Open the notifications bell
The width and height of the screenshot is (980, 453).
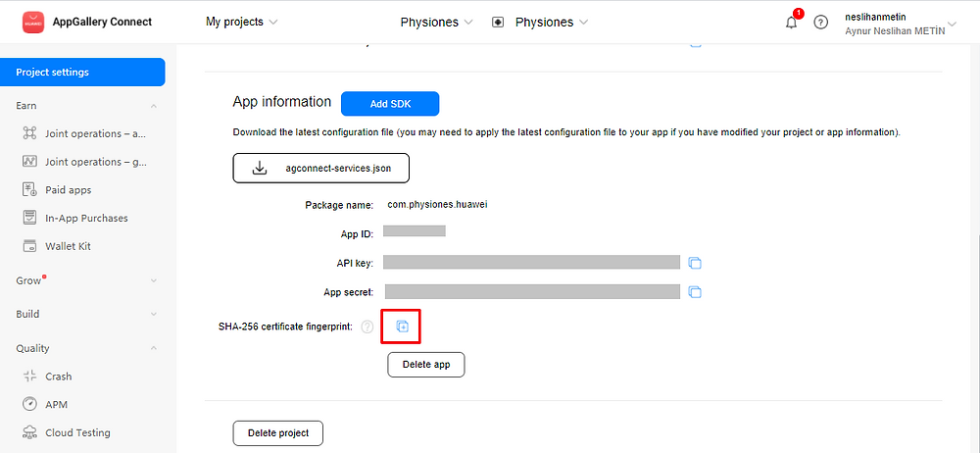click(x=791, y=23)
